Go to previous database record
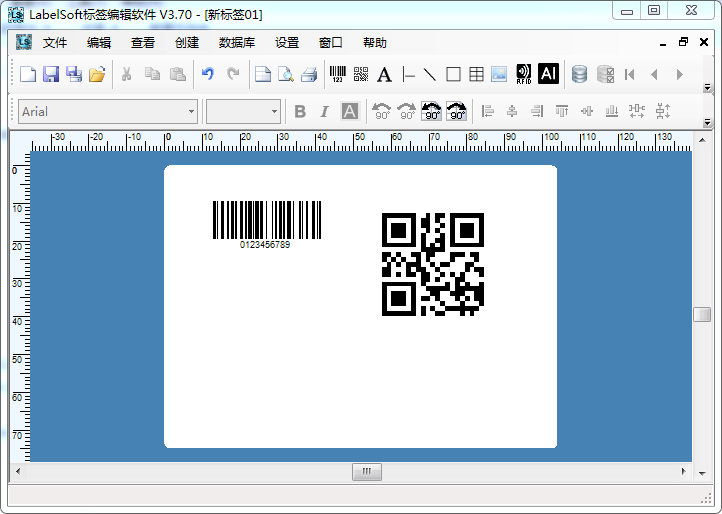 pos(654,74)
